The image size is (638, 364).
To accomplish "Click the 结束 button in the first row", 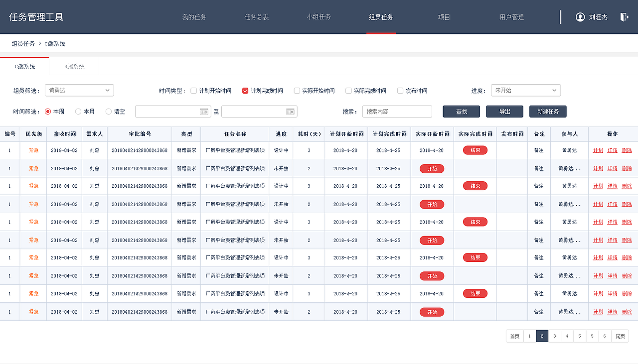I will pos(475,150).
